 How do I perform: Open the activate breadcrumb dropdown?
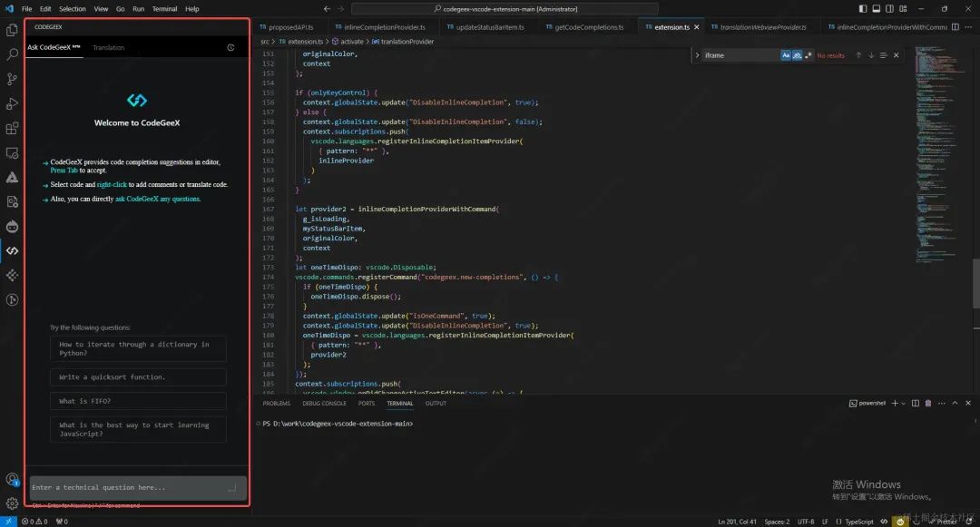(x=352, y=41)
